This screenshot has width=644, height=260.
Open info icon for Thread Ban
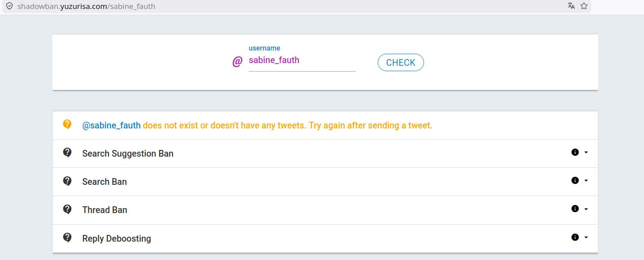575,209
